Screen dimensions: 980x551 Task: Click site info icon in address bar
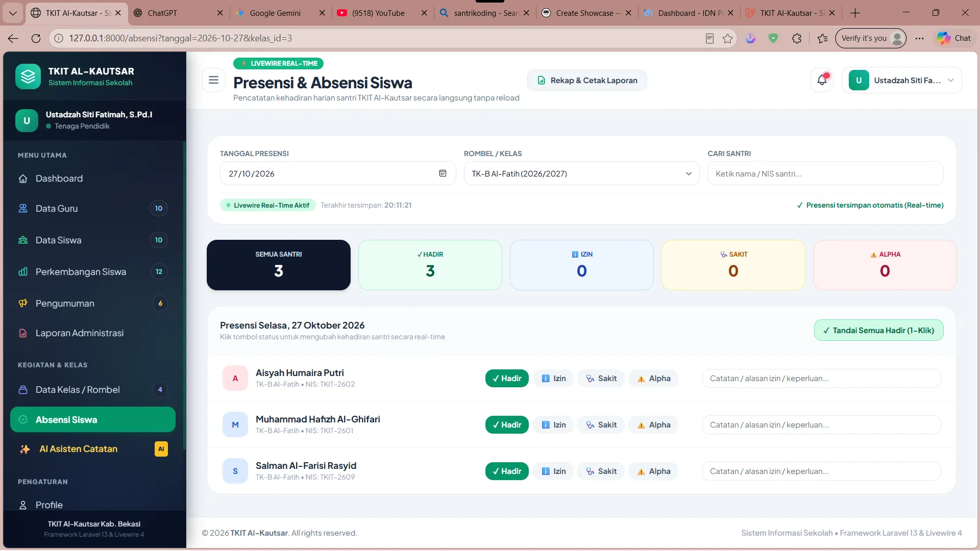tap(59, 38)
